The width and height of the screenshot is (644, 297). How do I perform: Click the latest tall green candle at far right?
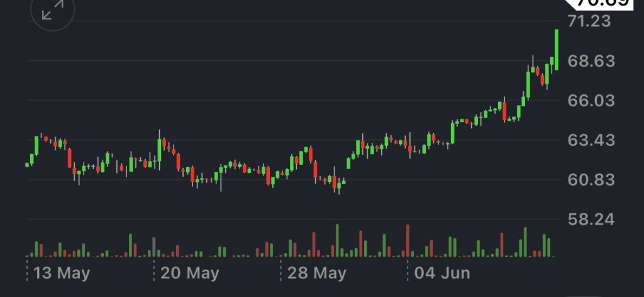[x=557, y=49]
